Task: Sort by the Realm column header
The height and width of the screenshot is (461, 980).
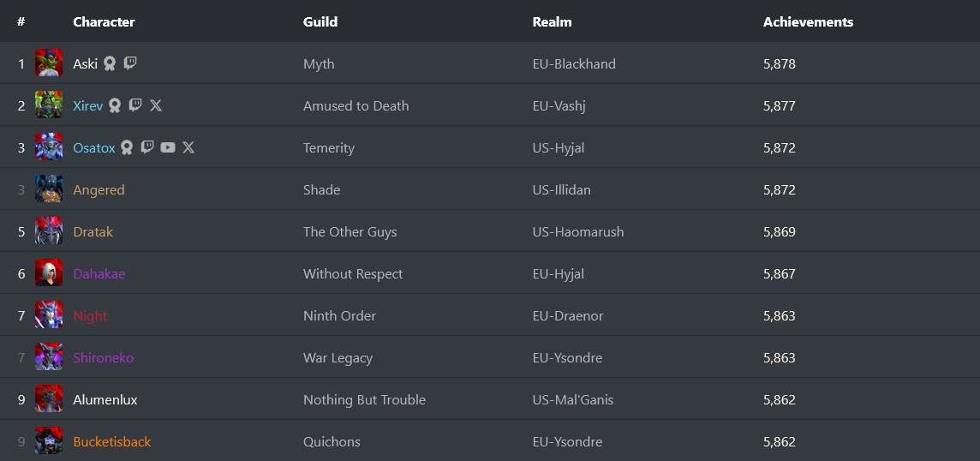Action: (552, 21)
